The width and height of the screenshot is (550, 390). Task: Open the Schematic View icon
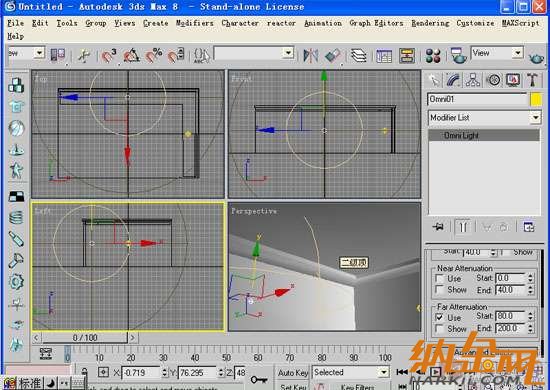point(407,55)
